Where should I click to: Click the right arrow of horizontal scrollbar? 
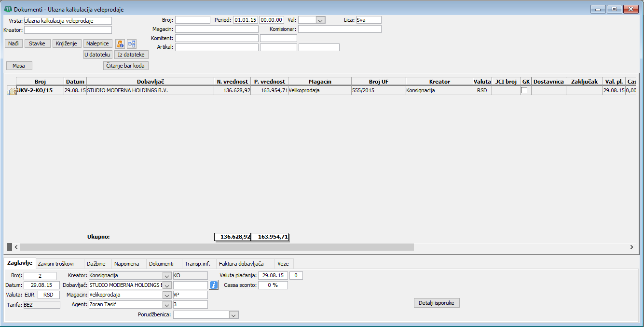point(631,247)
